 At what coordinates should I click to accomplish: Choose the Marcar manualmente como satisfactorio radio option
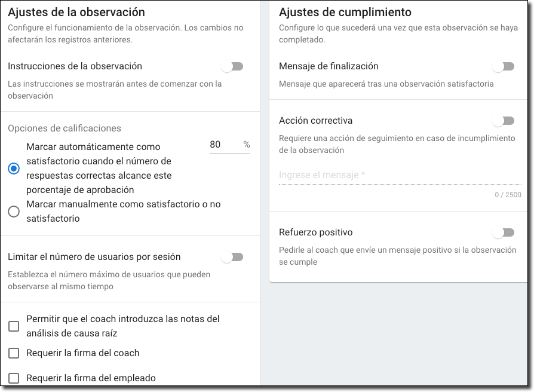[x=14, y=212]
